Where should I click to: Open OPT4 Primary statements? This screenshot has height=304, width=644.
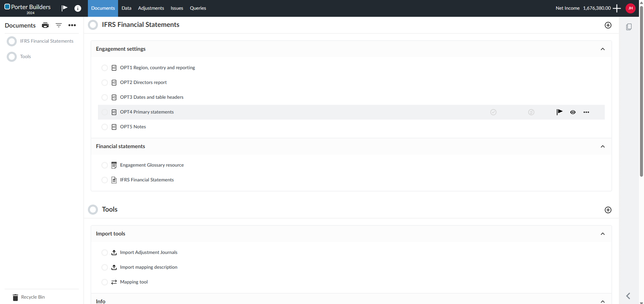coord(147,112)
